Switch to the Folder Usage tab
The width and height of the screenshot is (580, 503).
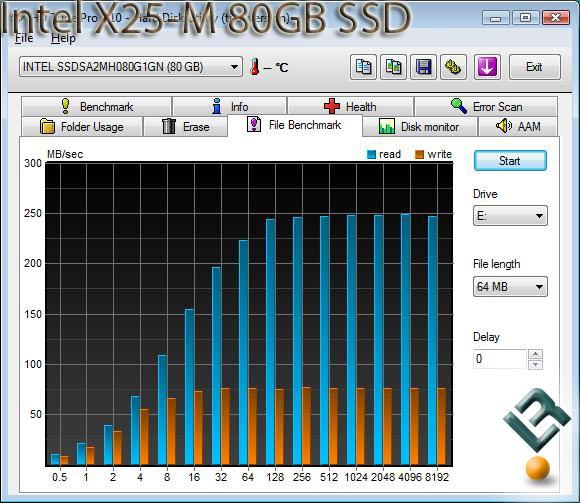tap(82, 126)
